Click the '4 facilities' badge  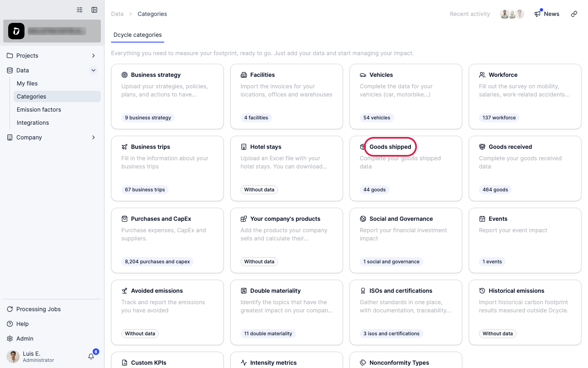(256, 118)
